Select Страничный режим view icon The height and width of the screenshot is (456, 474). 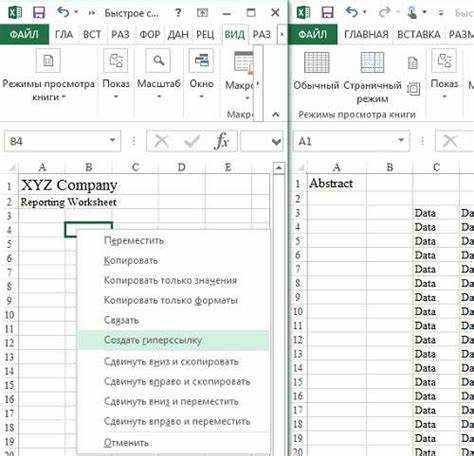(372, 62)
